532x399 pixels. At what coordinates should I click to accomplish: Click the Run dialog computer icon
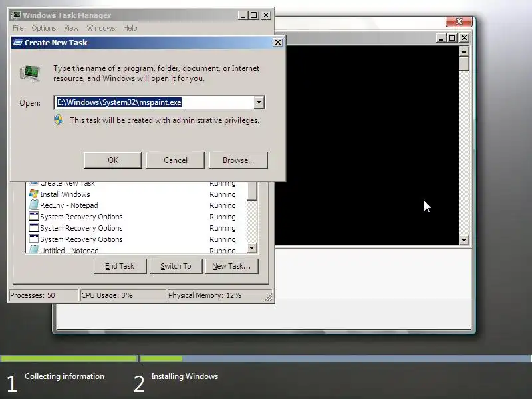(30, 73)
